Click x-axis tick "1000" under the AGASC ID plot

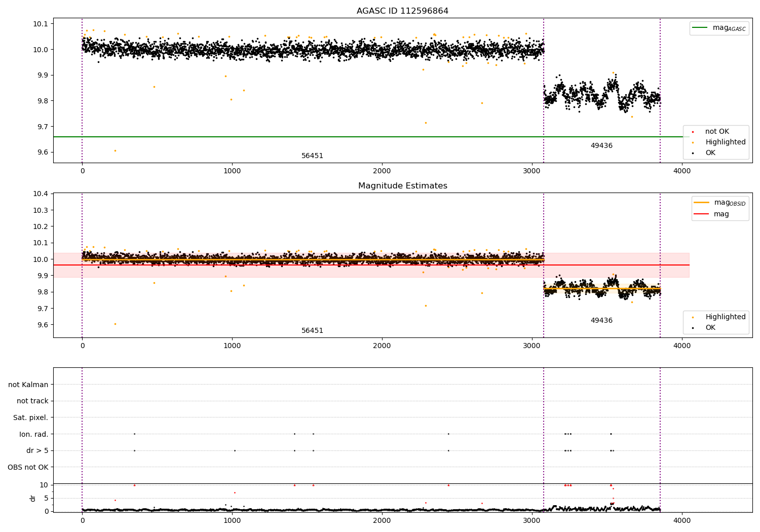[232, 171]
